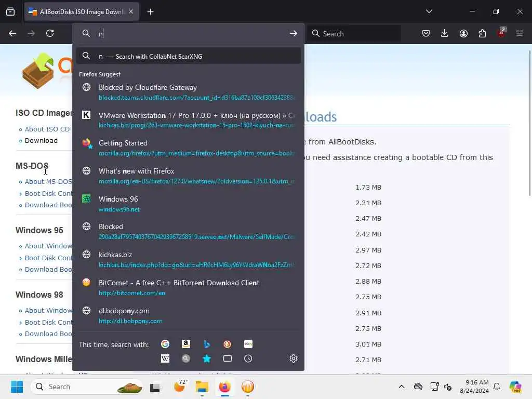Screen dimensions: 532x399
Task: Show hidden system tray icons
Action: (402, 387)
